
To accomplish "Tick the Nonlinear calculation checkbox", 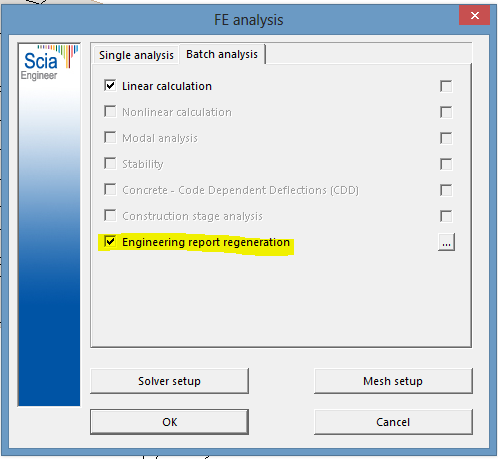I will click(x=110, y=112).
